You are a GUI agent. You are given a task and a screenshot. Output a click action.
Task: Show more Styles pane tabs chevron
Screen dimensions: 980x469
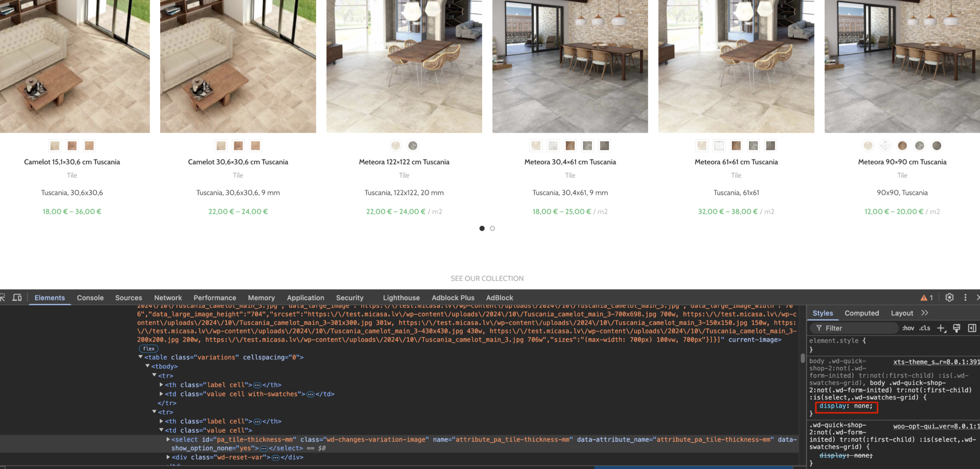[925, 313]
